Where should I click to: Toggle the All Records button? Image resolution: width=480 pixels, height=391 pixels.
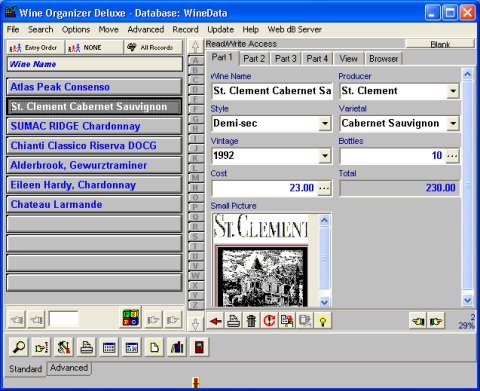(153, 48)
